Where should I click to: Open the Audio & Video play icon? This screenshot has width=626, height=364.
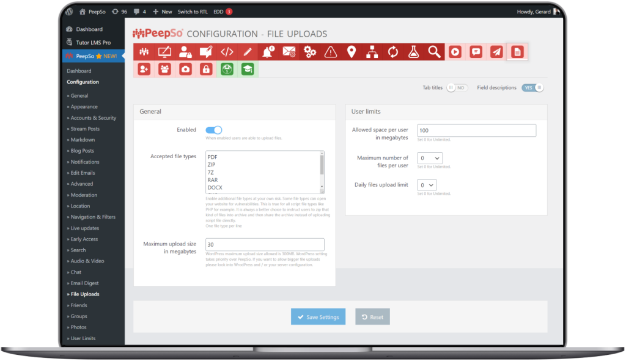coord(455,52)
